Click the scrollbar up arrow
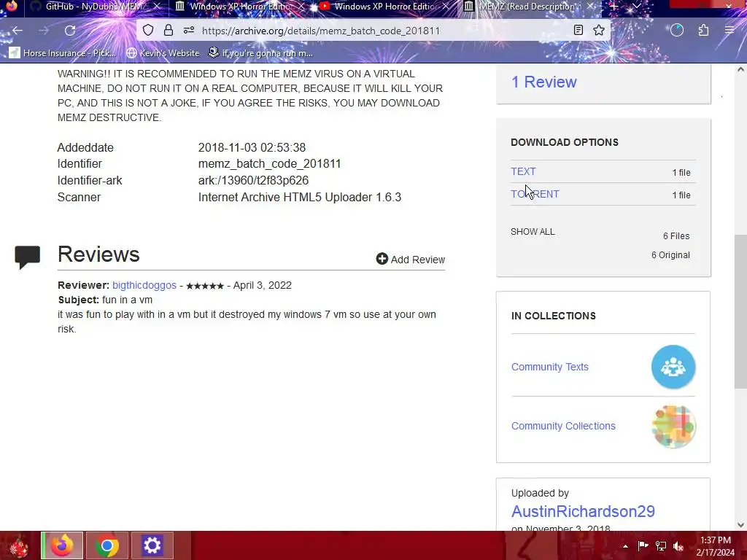This screenshot has width=747, height=560. coord(740,69)
